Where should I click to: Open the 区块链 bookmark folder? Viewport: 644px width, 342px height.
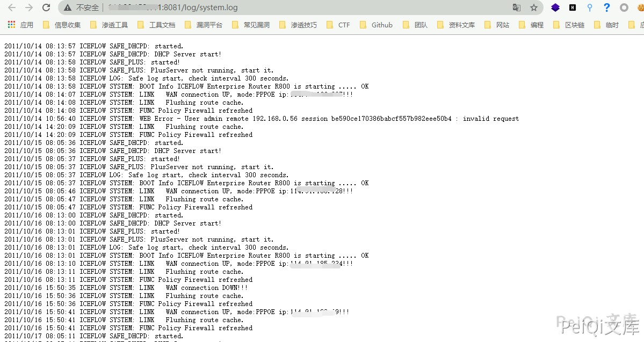pyautogui.click(x=569, y=25)
